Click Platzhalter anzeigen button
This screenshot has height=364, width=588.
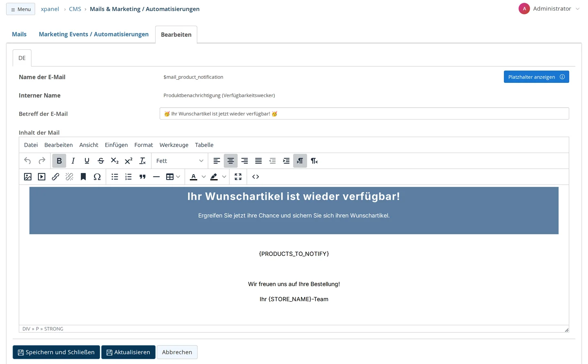point(537,77)
